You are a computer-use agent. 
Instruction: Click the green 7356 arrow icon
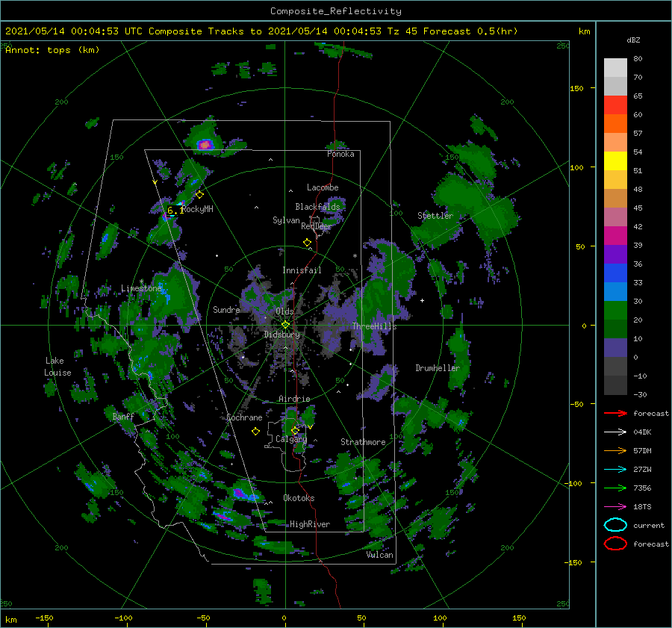point(615,488)
